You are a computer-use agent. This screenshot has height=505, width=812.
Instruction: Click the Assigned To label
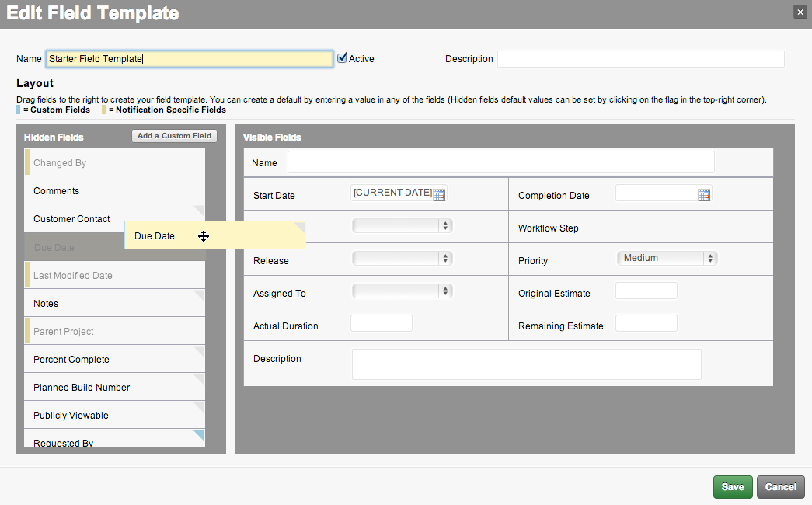click(280, 293)
